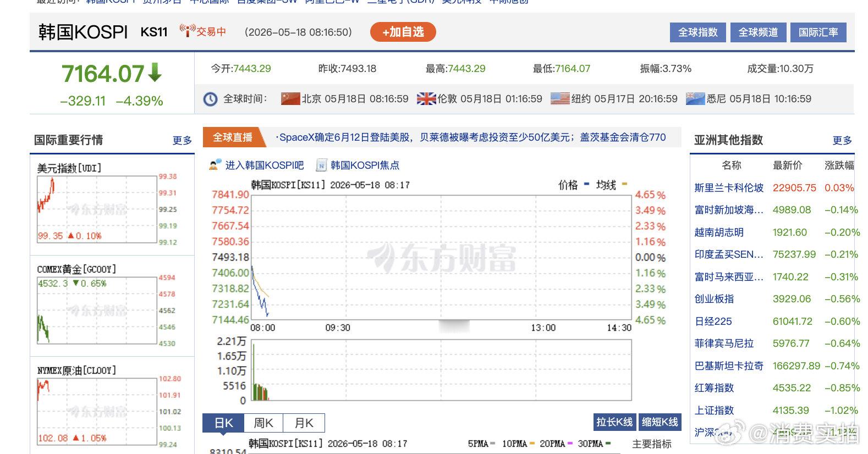Click the 30PMA legend marker
Screen dimensions: 868x454
click(608, 444)
